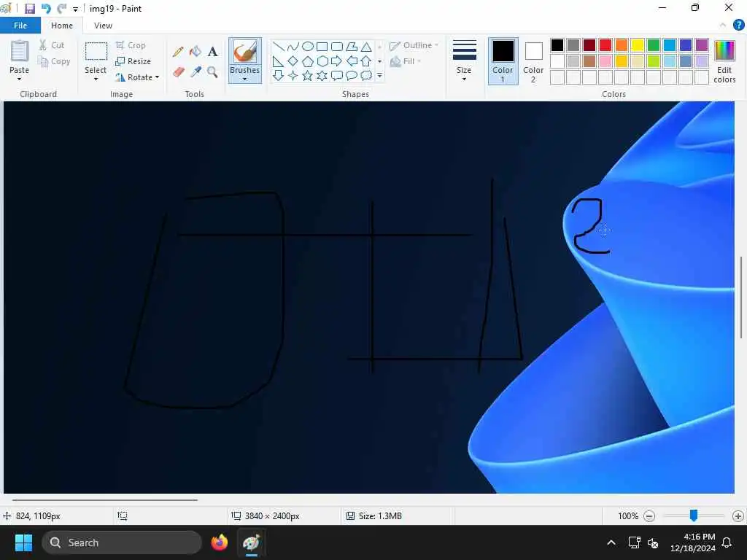Click the vertical canvas scrollbar

coord(741,297)
